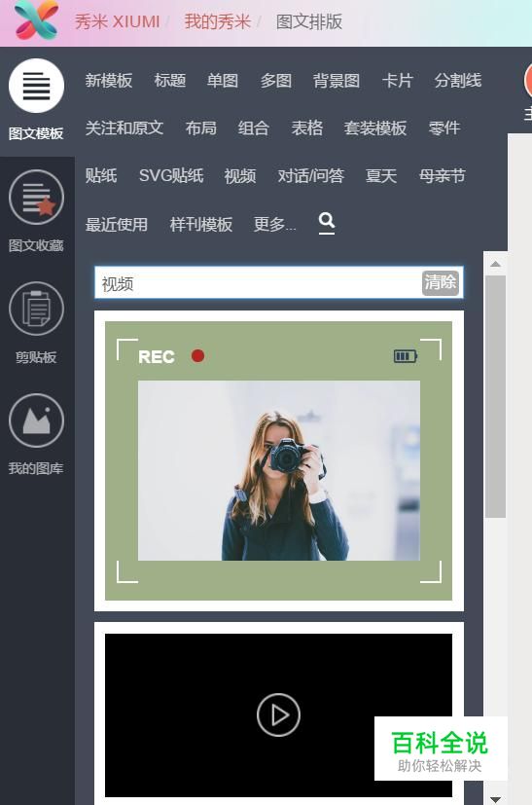The width and height of the screenshot is (532, 805).
Task: Select 关注和原文 category
Action: [124, 128]
